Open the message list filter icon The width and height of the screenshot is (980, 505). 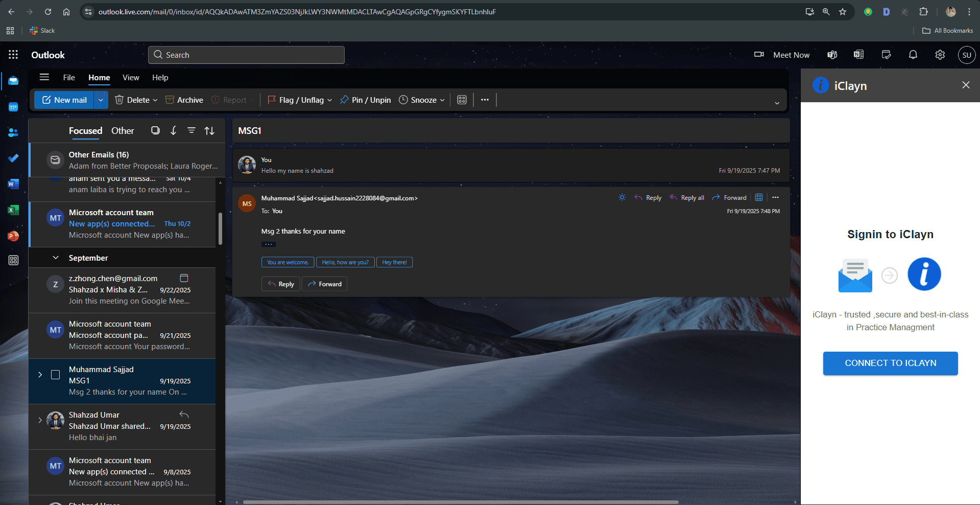192,130
